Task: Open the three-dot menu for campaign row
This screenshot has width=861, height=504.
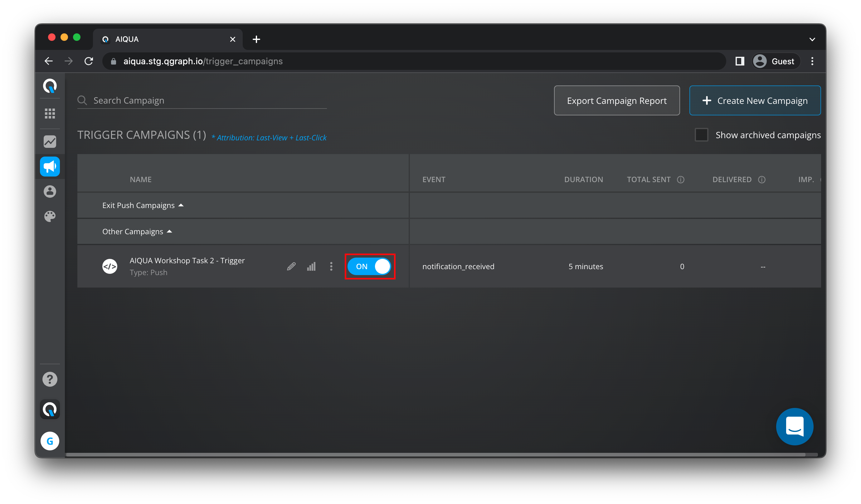Action: tap(331, 267)
